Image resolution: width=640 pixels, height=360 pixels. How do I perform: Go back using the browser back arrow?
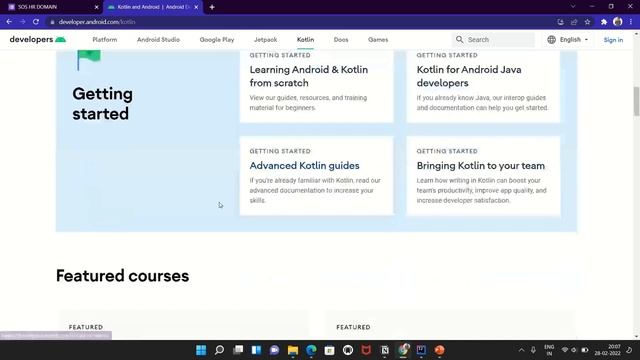[9, 22]
